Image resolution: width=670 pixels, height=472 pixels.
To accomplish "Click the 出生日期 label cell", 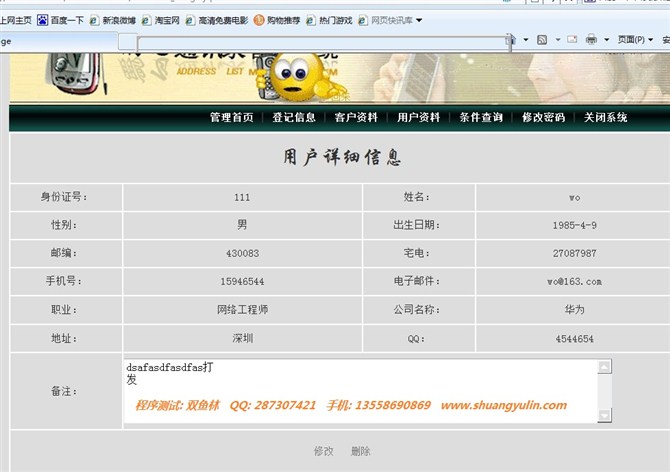I will [418, 225].
